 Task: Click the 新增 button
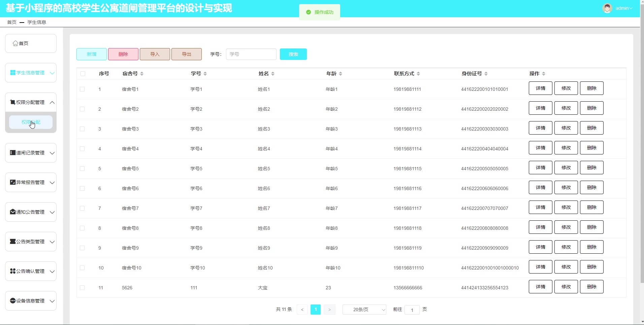coord(92,54)
